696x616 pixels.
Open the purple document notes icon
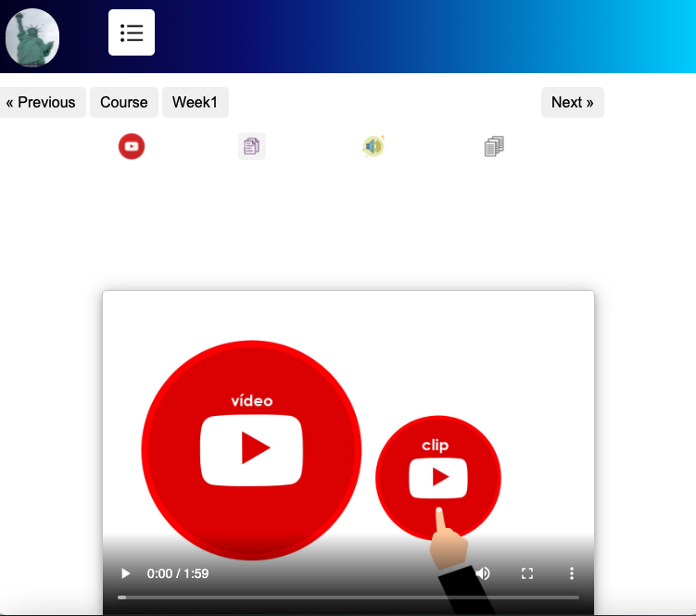[252, 146]
